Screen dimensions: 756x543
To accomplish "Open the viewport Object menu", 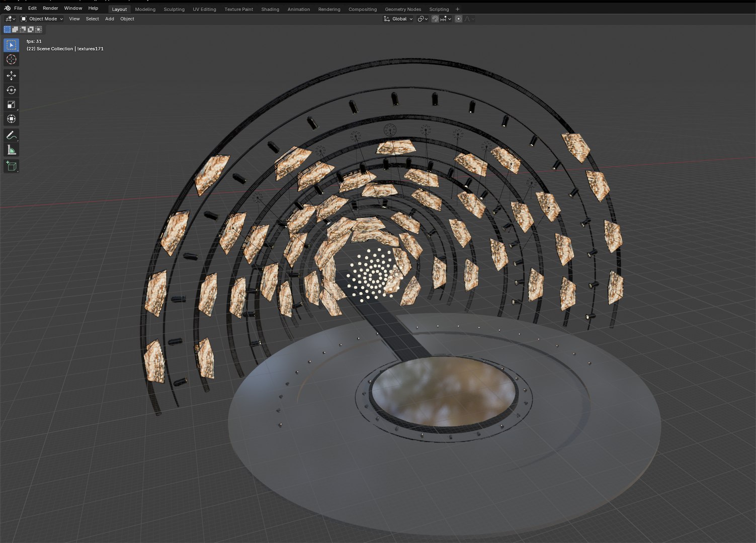I will tap(127, 19).
